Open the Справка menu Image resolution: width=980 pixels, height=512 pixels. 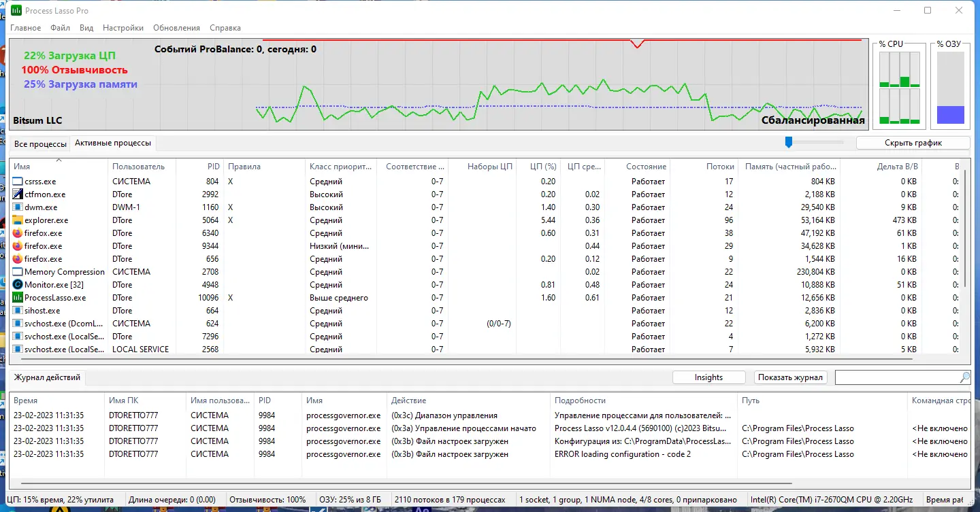point(225,28)
